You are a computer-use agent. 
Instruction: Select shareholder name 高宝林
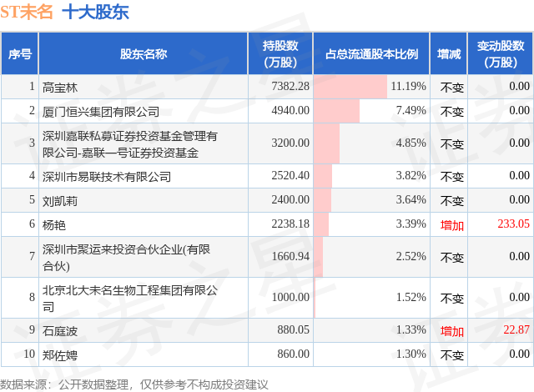60,88
